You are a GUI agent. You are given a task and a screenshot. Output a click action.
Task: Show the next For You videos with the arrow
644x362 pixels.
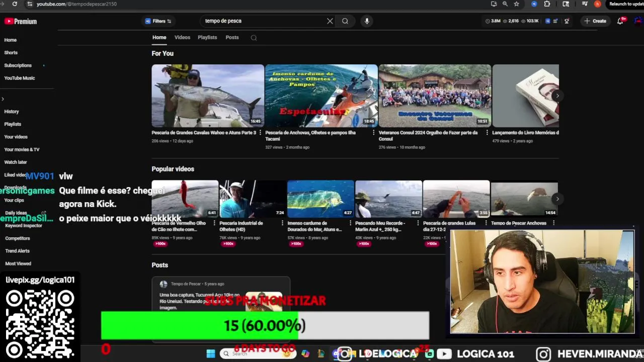coord(557,96)
